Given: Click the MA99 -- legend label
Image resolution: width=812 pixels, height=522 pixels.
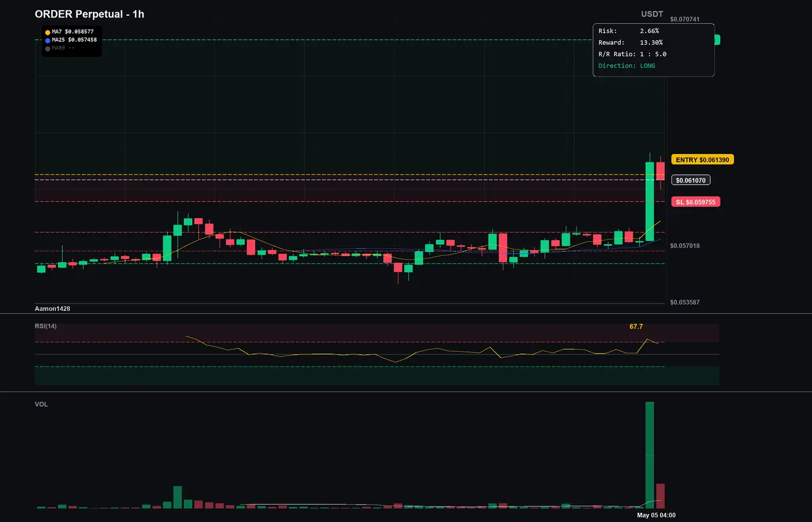Looking at the screenshot, I should [63, 48].
